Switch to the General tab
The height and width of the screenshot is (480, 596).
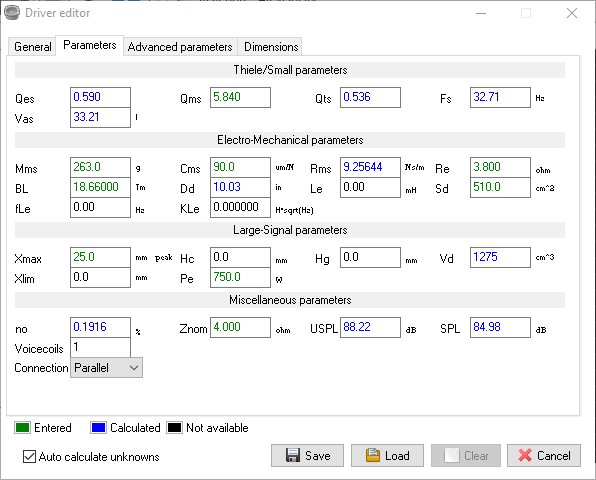(32, 47)
